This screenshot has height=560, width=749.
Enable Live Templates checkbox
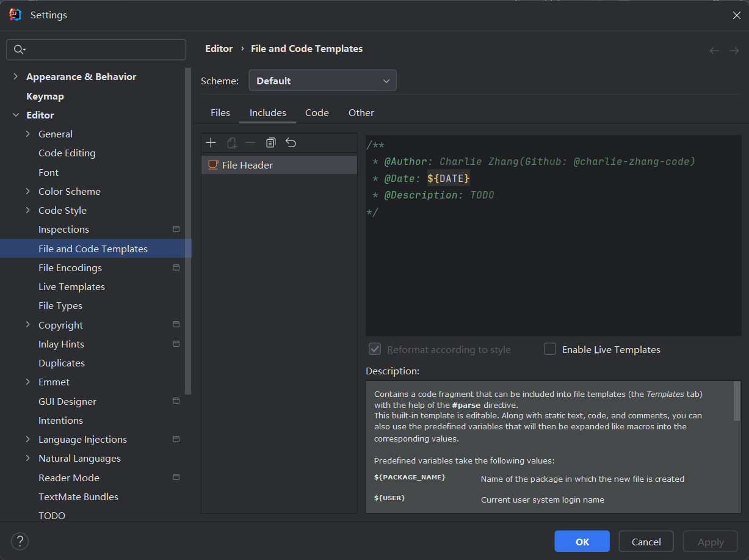click(550, 349)
